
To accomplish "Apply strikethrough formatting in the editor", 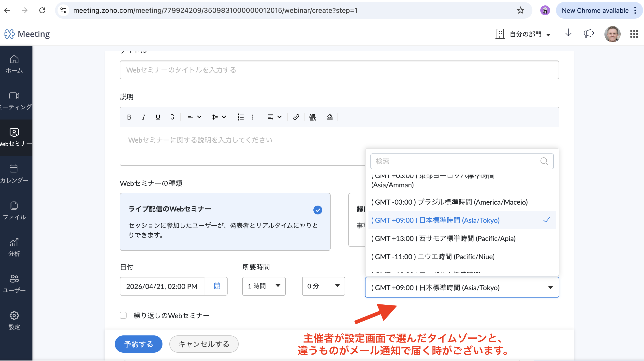I will (x=172, y=117).
